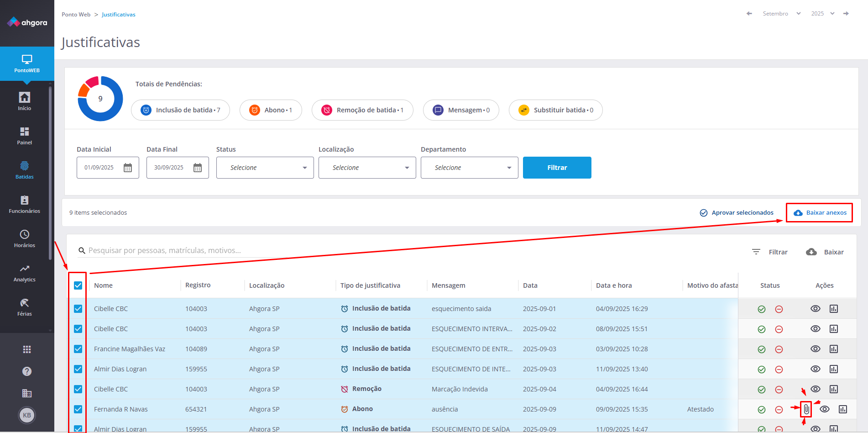Reject Fernanda R Navas Abono
The image size is (868, 433).
coord(779,410)
